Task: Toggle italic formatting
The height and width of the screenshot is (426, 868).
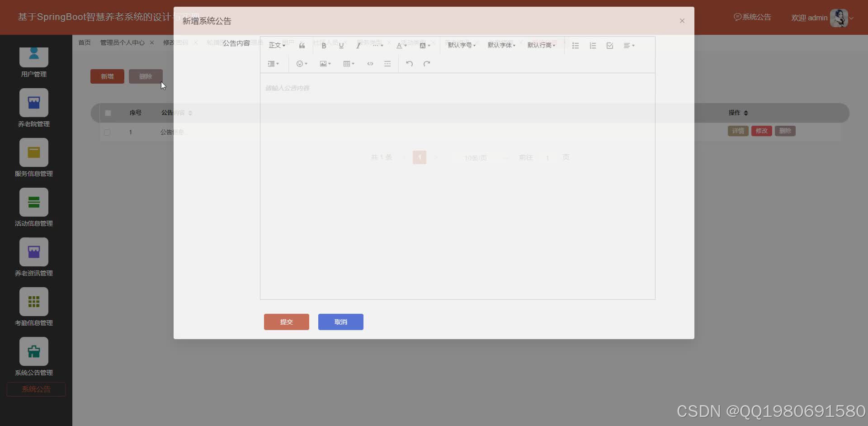Action: click(358, 45)
